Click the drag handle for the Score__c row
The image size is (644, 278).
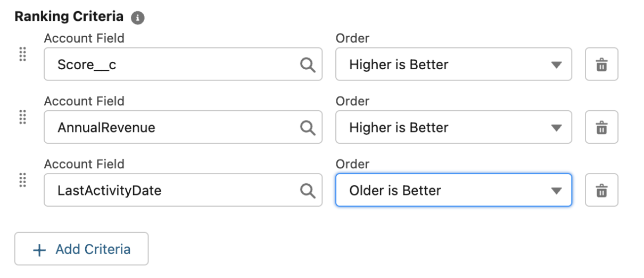[x=22, y=54]
